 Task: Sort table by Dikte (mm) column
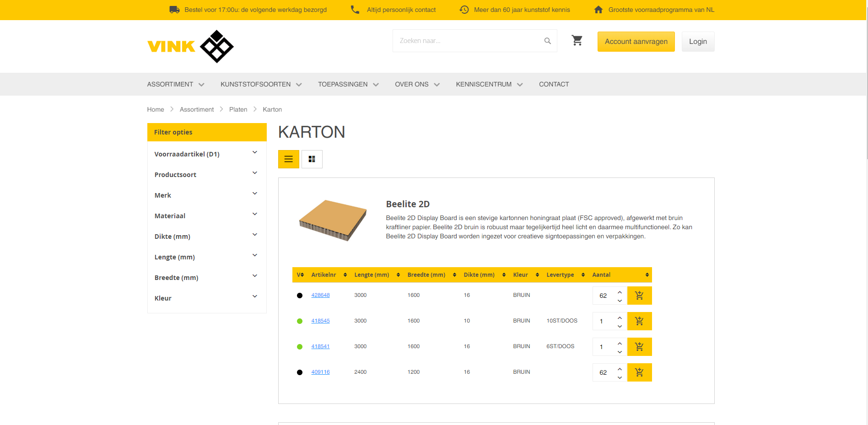485,275
